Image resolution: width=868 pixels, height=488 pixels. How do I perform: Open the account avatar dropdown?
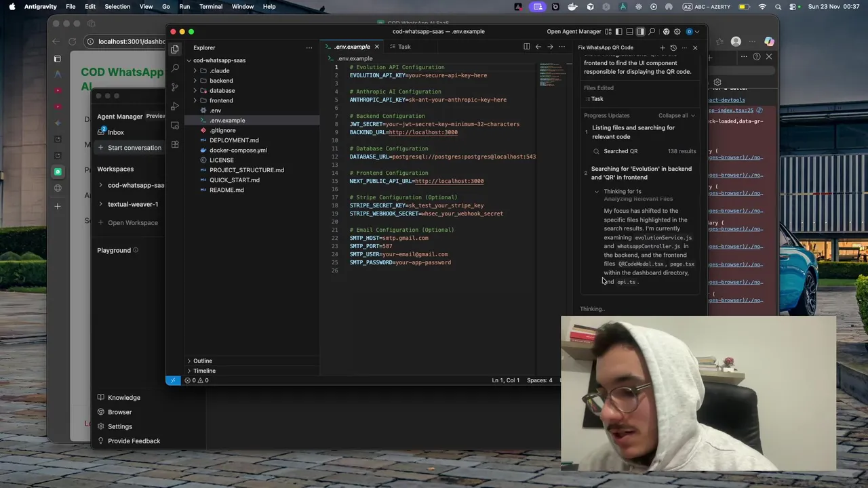point(691,31)
